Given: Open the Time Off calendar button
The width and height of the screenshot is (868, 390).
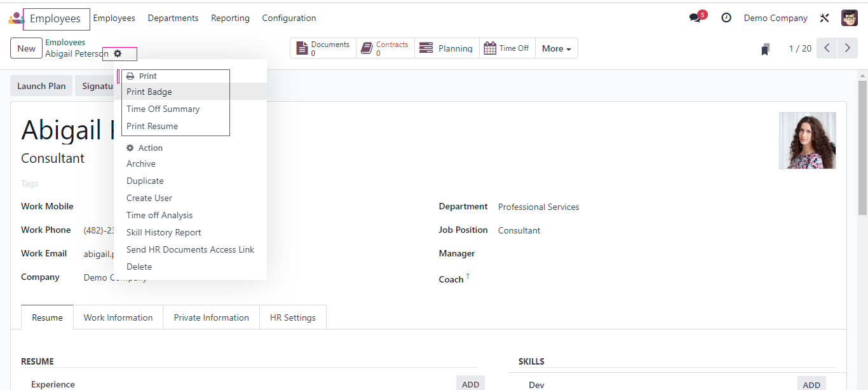Looking at the screenshot, I should [x=507, y=48].
